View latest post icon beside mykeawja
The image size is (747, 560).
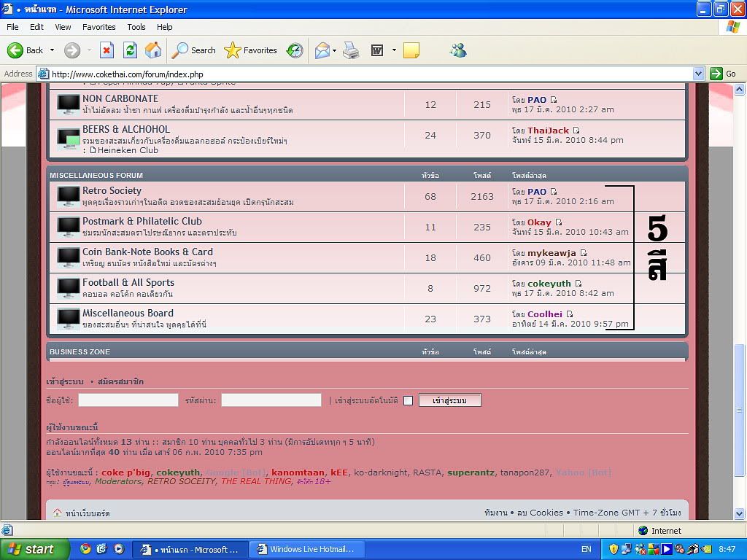pyautogui.click(x=584, y=253)
